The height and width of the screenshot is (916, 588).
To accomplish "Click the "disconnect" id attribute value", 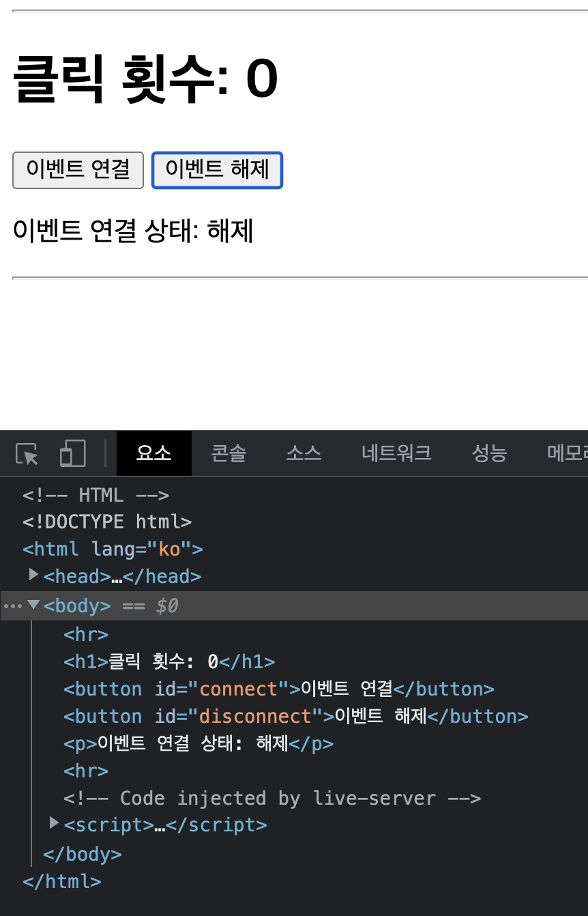I will pyautogui.click(x=255, y=716).
